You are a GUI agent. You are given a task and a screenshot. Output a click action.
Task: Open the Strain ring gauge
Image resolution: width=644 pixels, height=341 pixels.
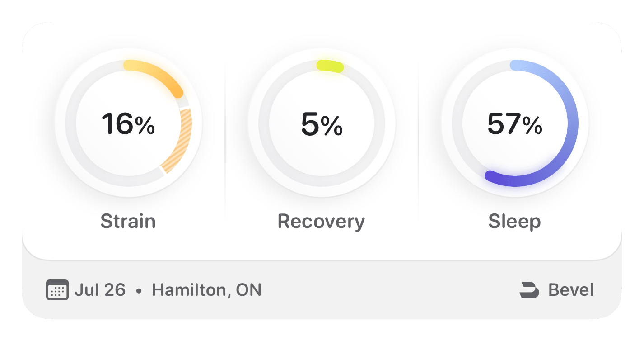(129, 123)
